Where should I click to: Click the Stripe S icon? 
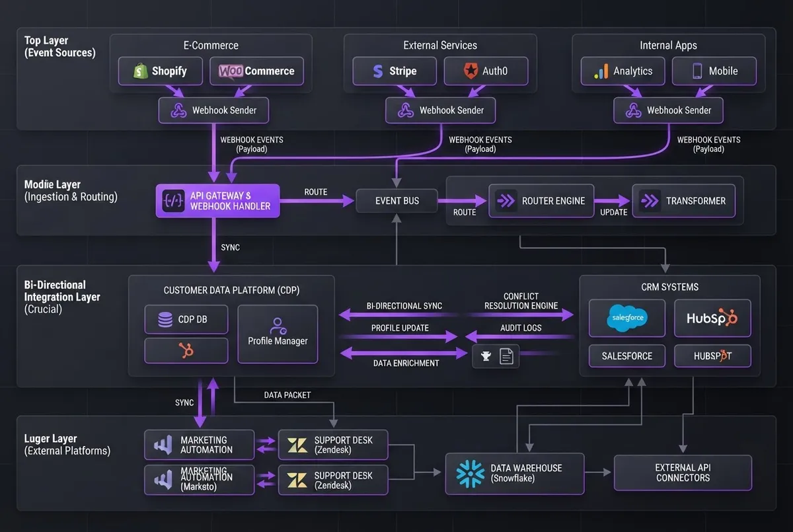click(377, 71)
